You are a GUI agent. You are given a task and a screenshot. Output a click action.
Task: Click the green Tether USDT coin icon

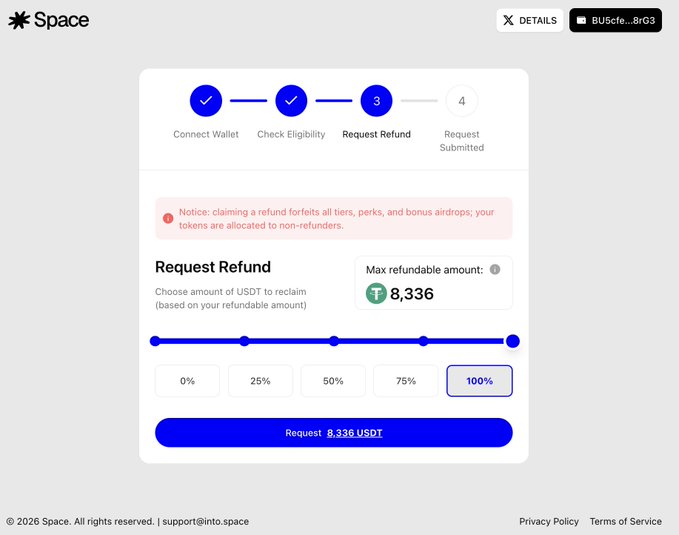click(x=376, y=294)
